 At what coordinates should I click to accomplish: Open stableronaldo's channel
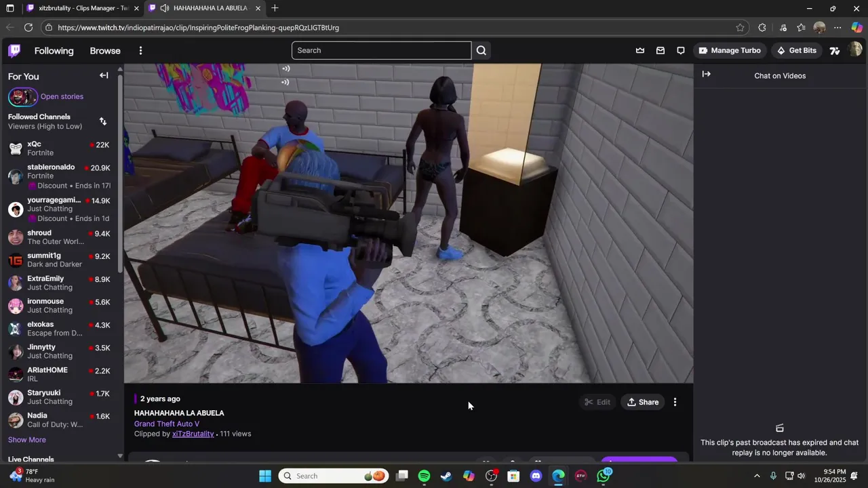coord(59,176)
